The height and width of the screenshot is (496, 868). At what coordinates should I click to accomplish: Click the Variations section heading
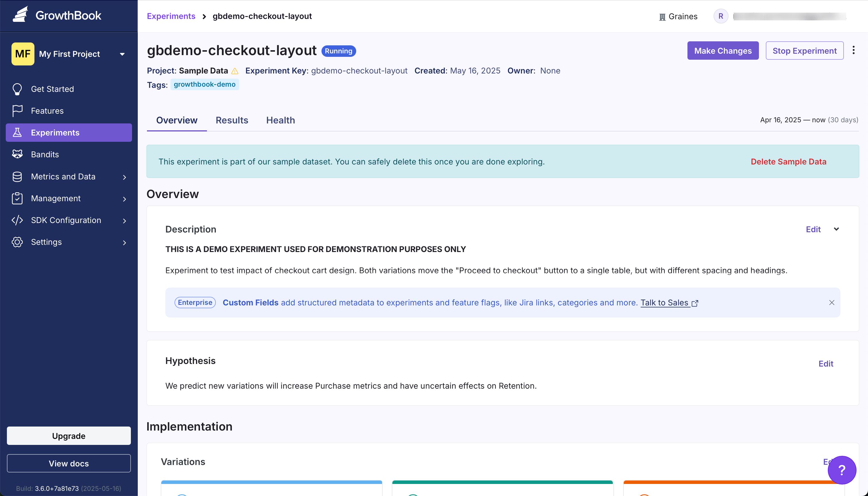click(183, 462)
